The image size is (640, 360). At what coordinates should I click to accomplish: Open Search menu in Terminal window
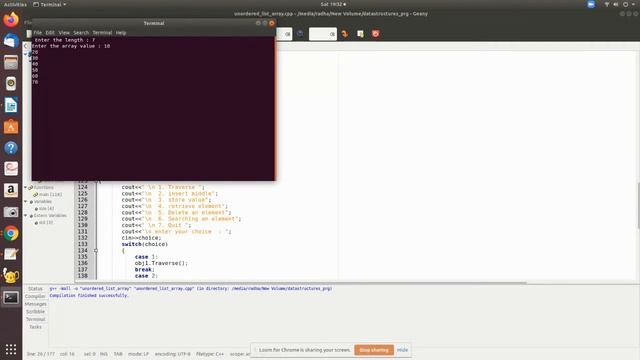pyautogui.click(x=81, y=33)
